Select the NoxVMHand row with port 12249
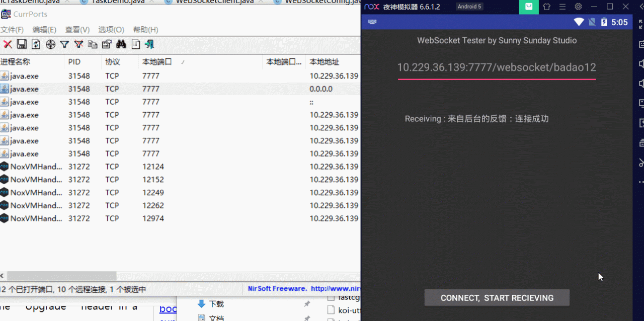 (x=180, y=193)
